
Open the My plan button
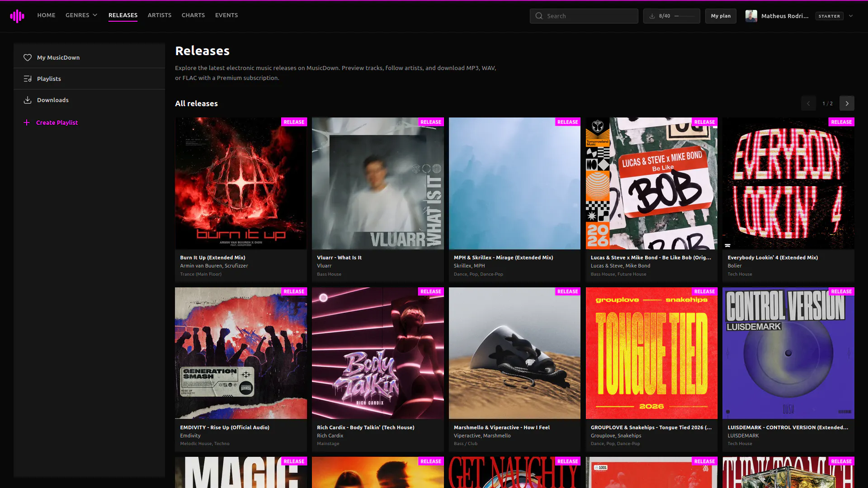click(x=721, y=16)
